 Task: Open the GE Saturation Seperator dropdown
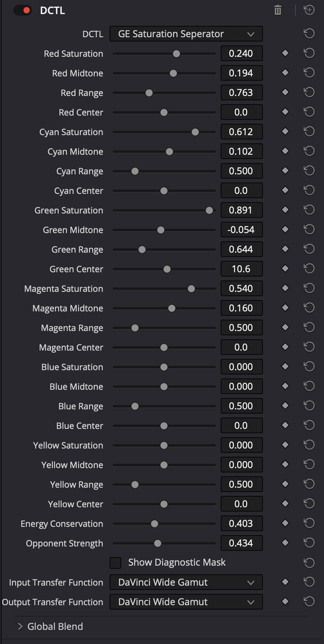[186, 34]
